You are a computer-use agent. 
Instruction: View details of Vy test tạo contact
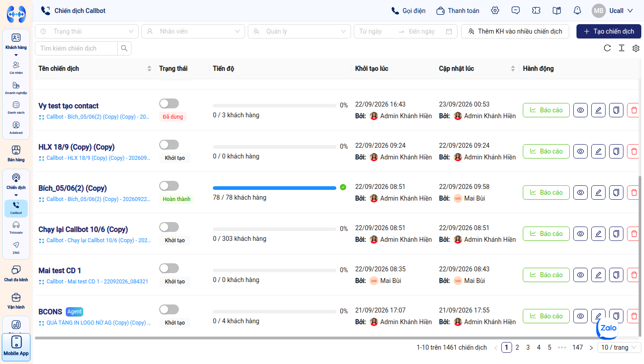click(580, 110)
